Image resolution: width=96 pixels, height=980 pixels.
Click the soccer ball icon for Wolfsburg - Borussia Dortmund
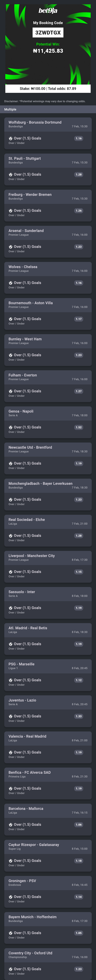click(x=11, y=138)
